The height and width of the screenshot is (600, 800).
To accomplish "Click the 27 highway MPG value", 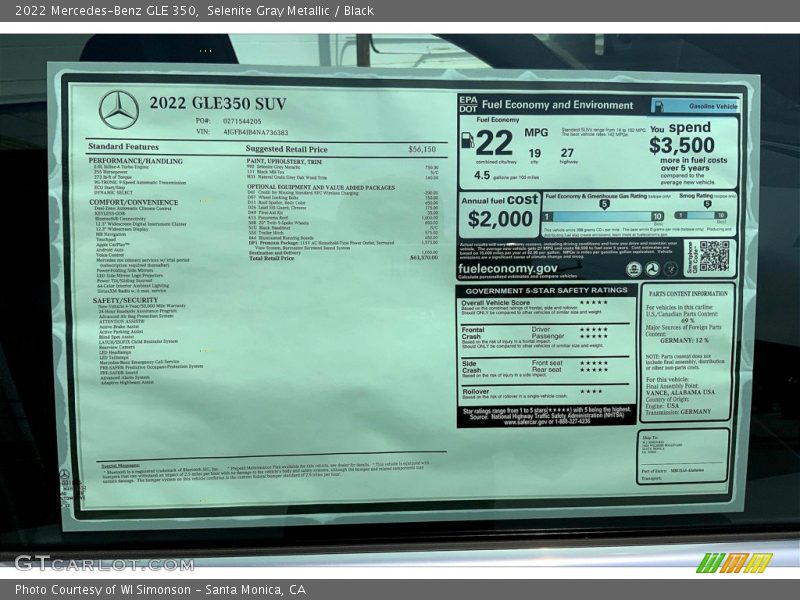I will point(567,153).
